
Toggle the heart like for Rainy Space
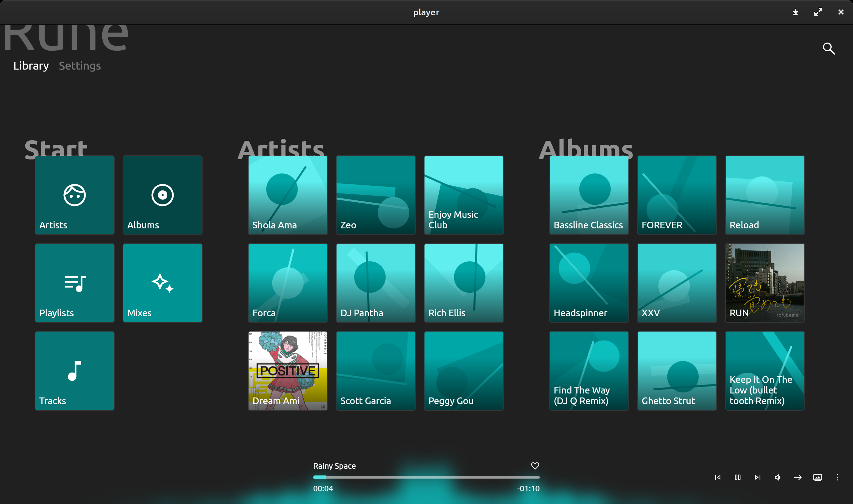pos(535,466)
